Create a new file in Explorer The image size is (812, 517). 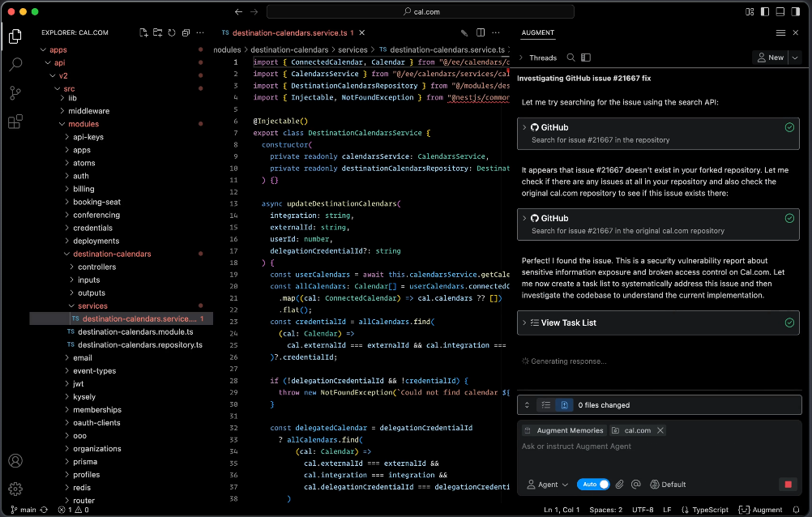click(143, 32)
